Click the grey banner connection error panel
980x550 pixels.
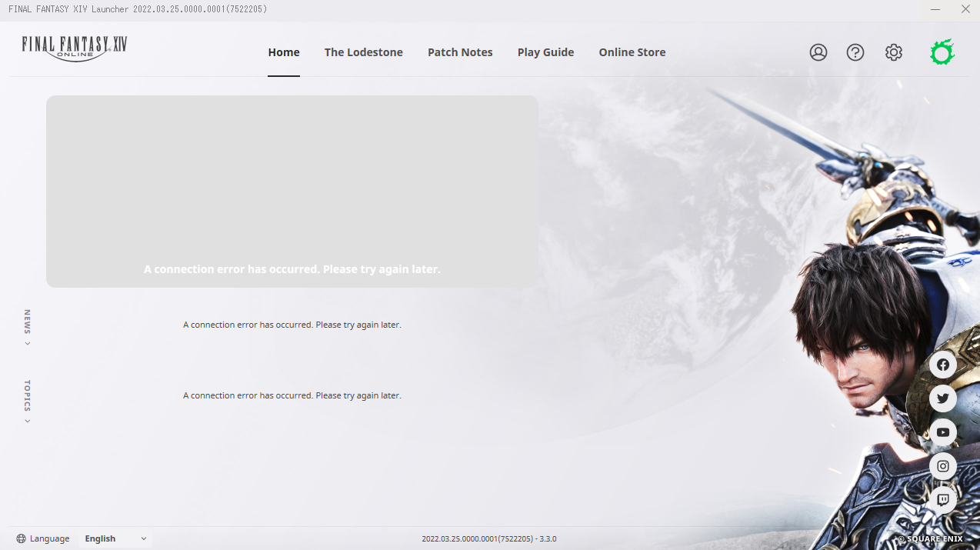292,192
